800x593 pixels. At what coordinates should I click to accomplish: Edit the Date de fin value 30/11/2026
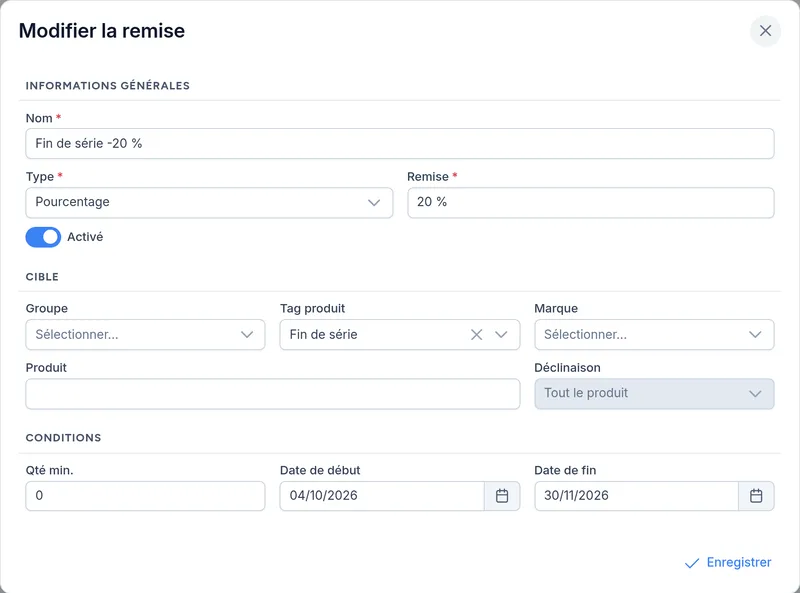pyautogui.click(x=636, y=496)
